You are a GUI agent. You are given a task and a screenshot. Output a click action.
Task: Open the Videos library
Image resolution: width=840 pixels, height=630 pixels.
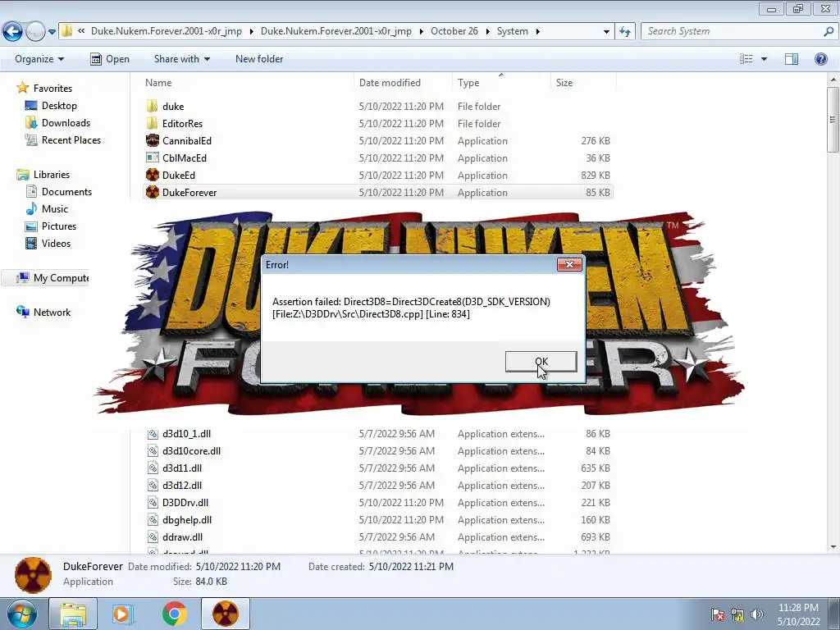[48, 243]
